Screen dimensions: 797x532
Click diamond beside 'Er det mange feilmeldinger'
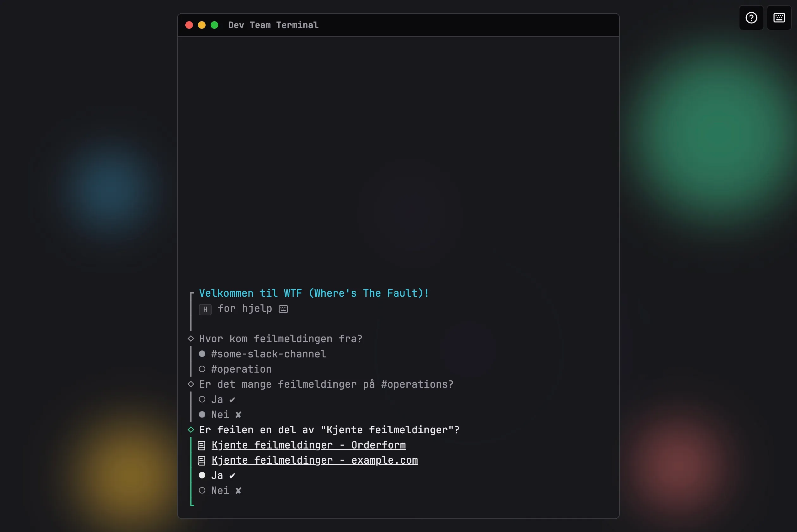191,384
